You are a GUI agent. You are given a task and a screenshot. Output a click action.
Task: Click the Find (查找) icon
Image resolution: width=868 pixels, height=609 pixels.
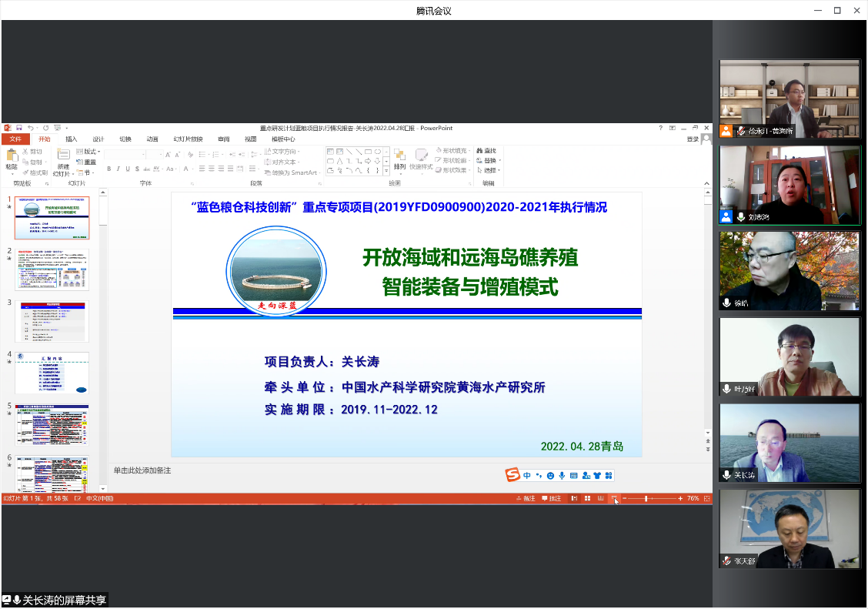coord(486,151)
